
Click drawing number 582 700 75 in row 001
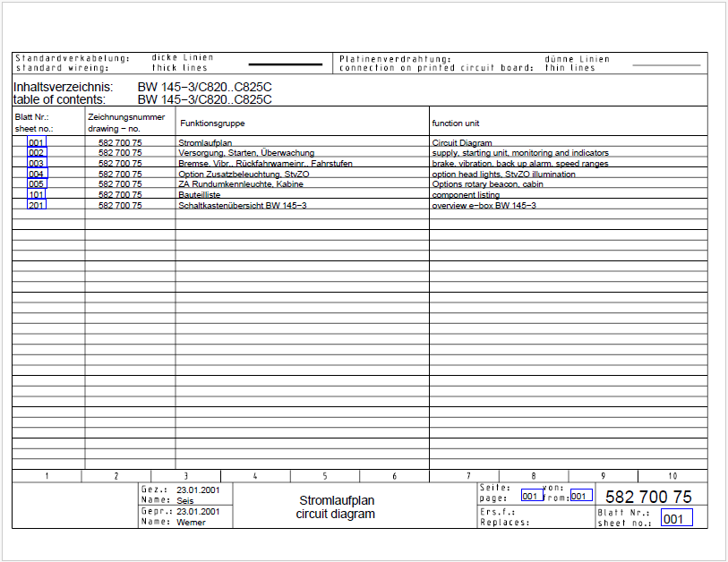(120, 142)
